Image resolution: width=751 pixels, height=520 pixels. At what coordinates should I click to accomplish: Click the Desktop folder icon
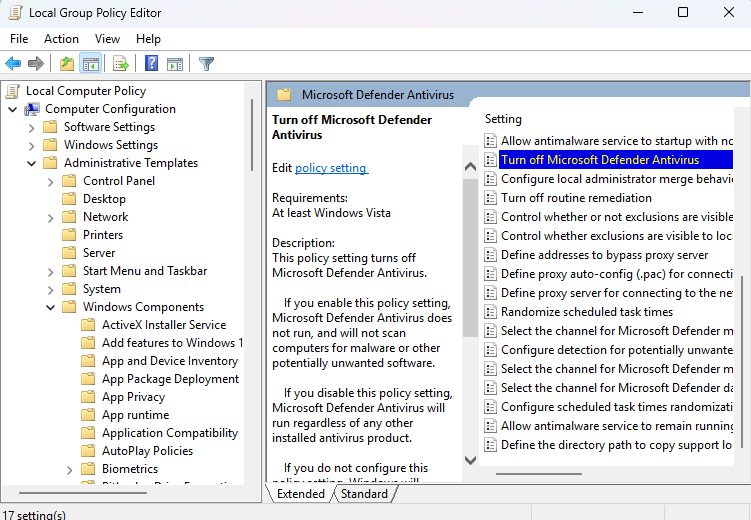pyautogui.click(x=69, y=199)
